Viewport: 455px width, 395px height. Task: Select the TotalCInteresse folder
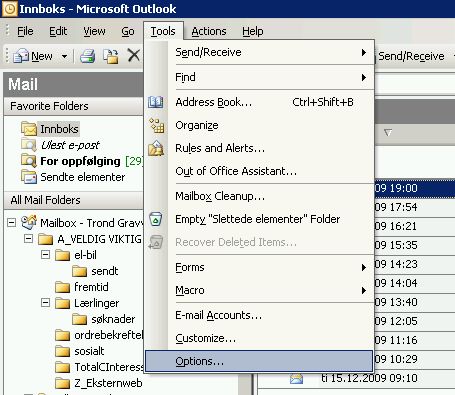point(100,367)
